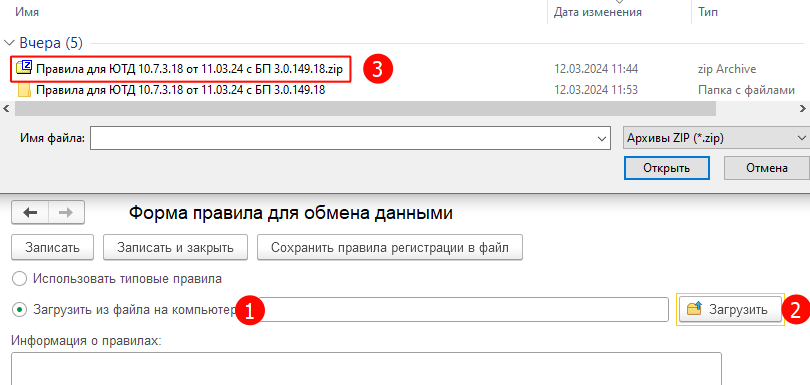Sort by the Тип column header
This screenshot has width=810, height=385.
tap(707, 12)
